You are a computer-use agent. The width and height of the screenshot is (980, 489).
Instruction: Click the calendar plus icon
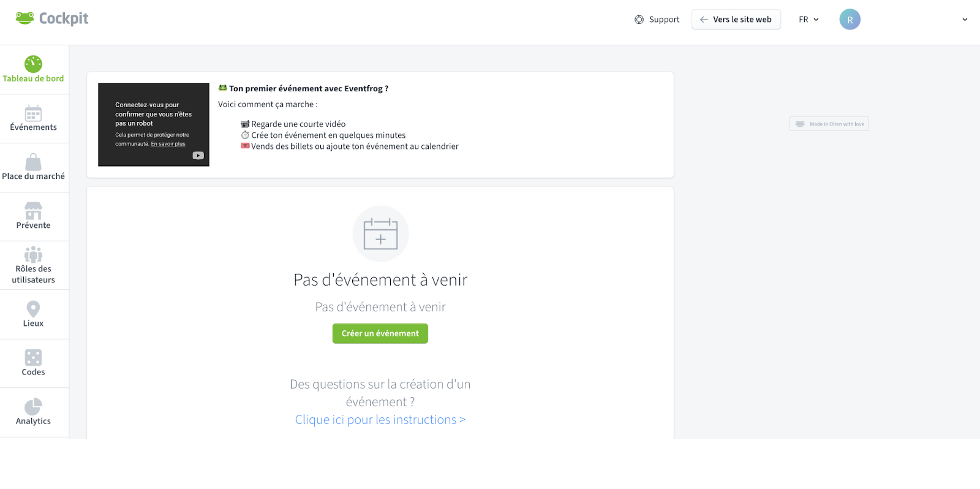click(x=380, y=233)
